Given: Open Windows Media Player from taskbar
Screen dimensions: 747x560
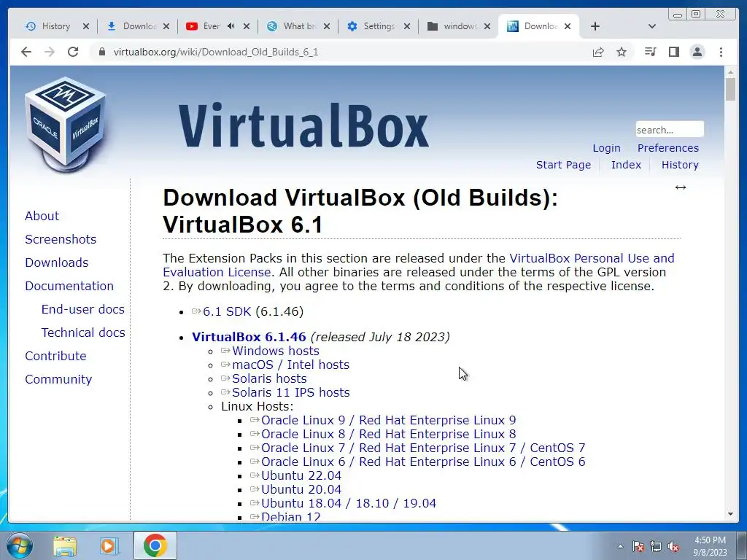Looking at the screenshot, I should tap(108, 546).
